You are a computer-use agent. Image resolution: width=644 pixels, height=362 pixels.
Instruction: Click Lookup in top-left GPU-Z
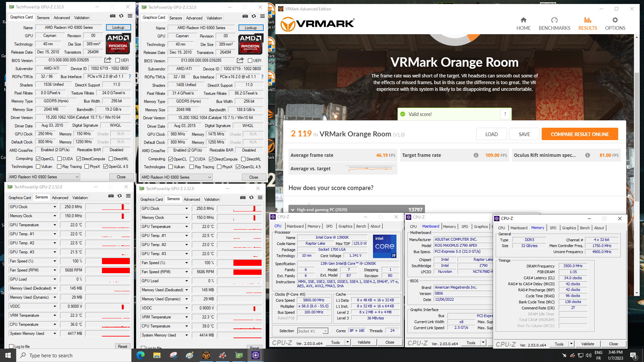(118, 27)
